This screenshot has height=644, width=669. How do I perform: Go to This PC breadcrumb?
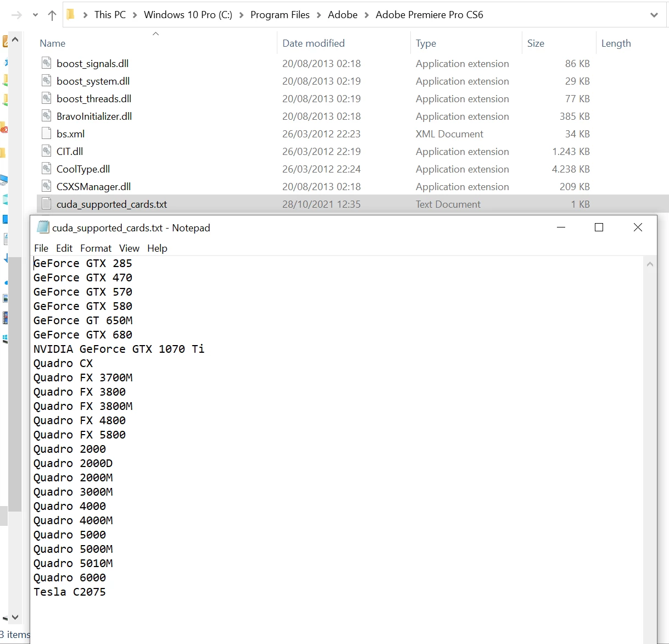click(110, 15)
